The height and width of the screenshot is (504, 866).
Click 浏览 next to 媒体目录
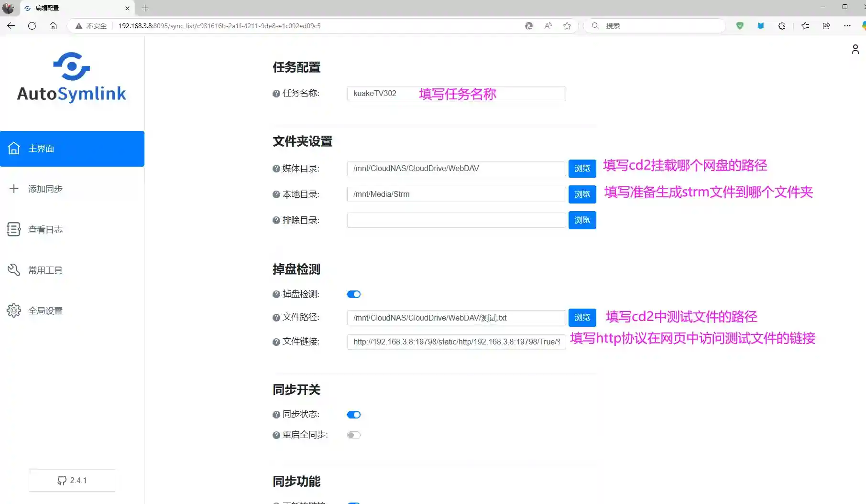tap(582, 168)
